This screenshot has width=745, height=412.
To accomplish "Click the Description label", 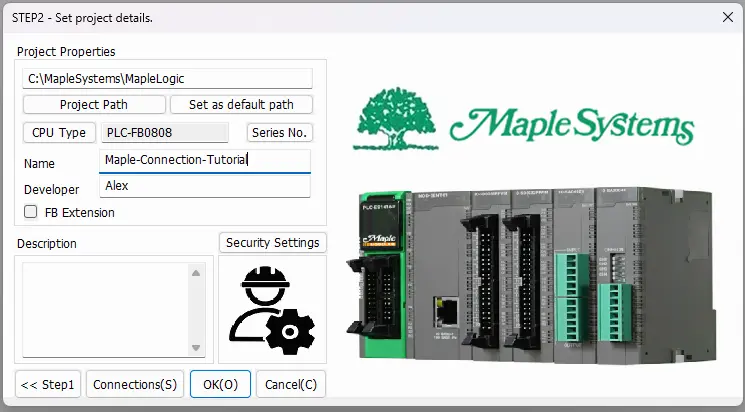I will click(47, 244).
